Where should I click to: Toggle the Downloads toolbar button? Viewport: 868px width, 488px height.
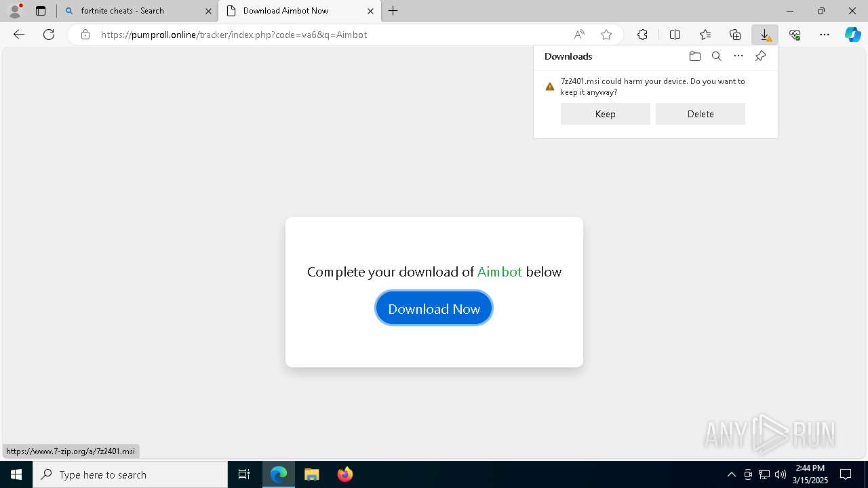point(765,35)
